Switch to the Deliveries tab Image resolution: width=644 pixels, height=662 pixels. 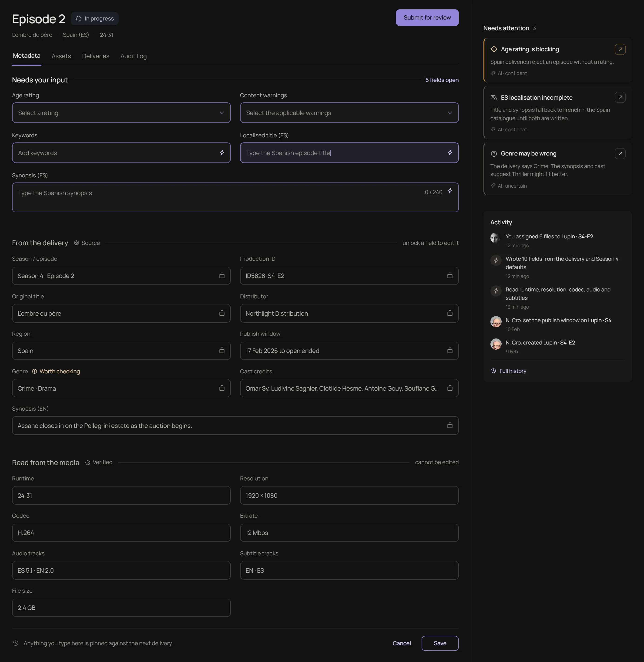96,56
